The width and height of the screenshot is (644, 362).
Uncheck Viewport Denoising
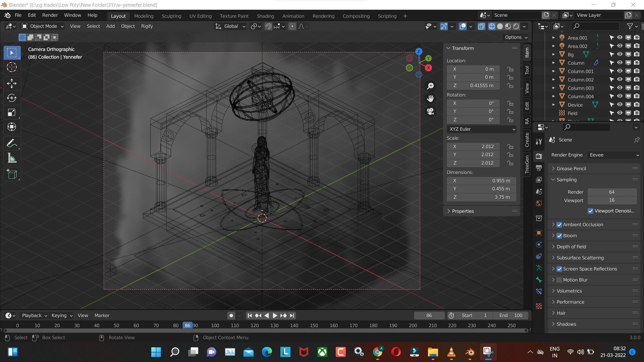[591, 211]
